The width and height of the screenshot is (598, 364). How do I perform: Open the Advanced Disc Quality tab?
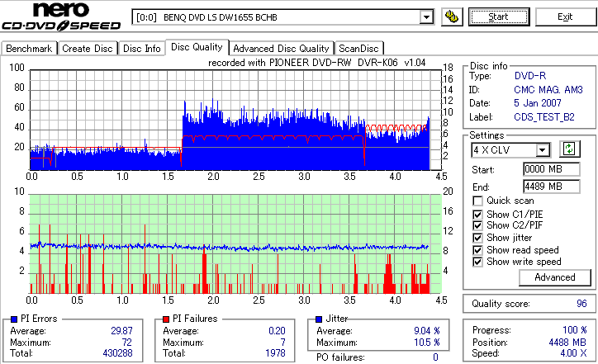pyautogui.click(x=281, y=49)
